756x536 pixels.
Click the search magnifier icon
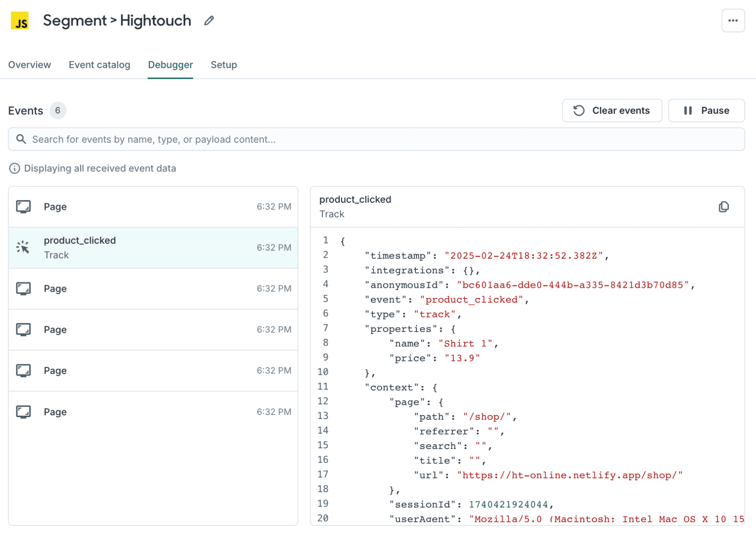pos(22,139)
